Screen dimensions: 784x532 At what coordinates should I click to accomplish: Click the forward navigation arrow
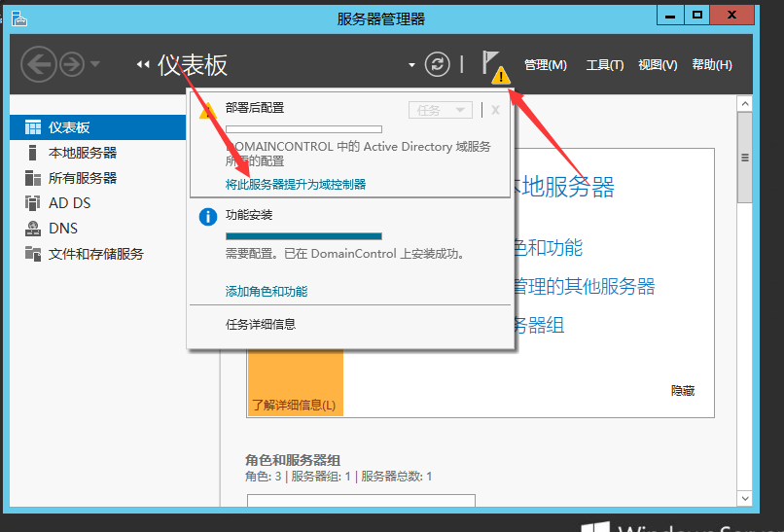click(72, 64)
